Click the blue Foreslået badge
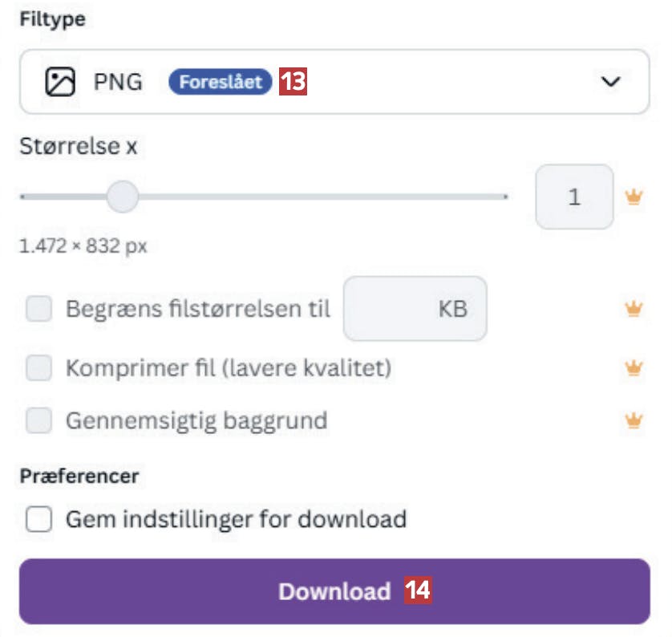 (220, 82)
